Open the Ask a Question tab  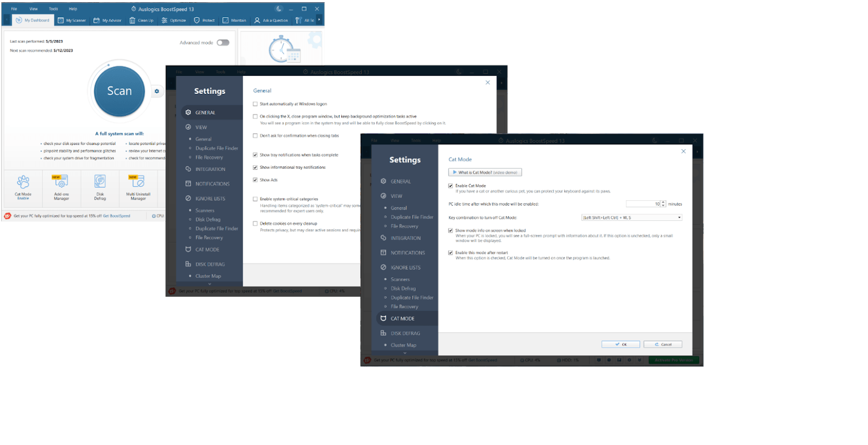271,20
